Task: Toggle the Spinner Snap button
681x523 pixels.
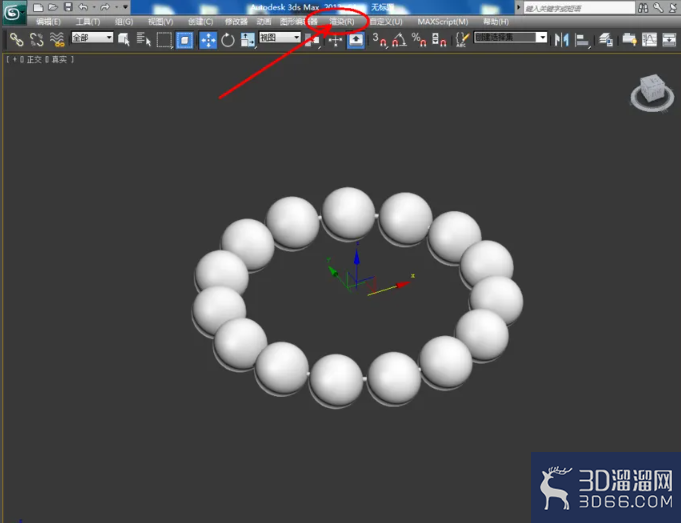Action: (x=439, y=40)
